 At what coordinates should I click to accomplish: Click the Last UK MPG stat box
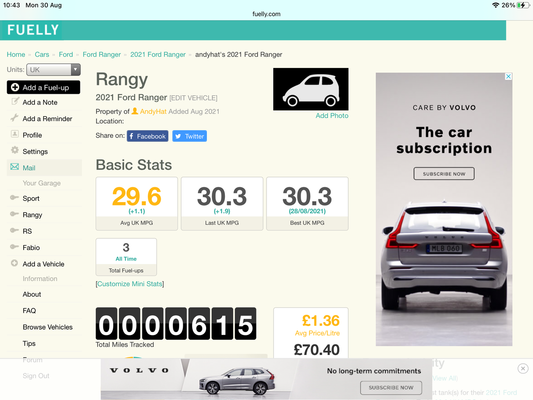(222, 204)
